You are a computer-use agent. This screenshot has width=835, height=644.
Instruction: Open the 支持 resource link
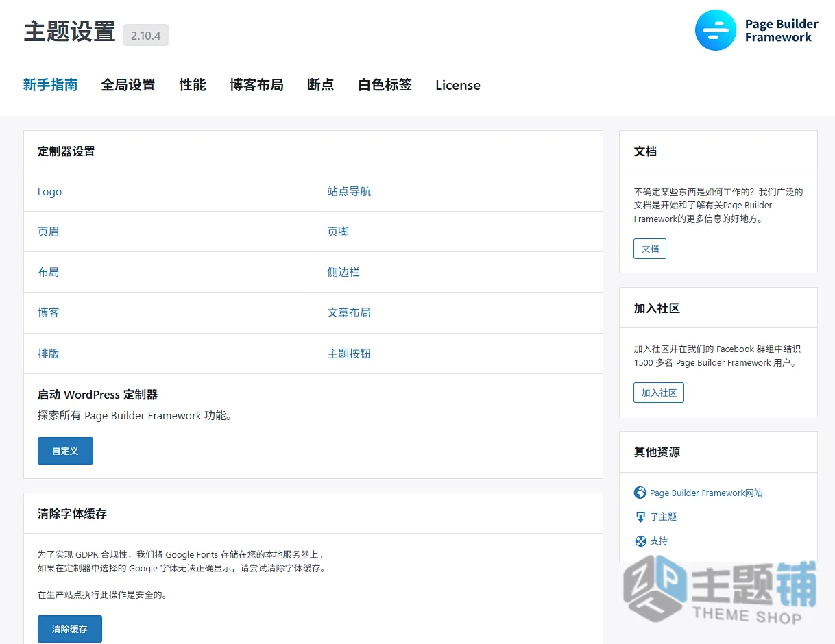659,541
